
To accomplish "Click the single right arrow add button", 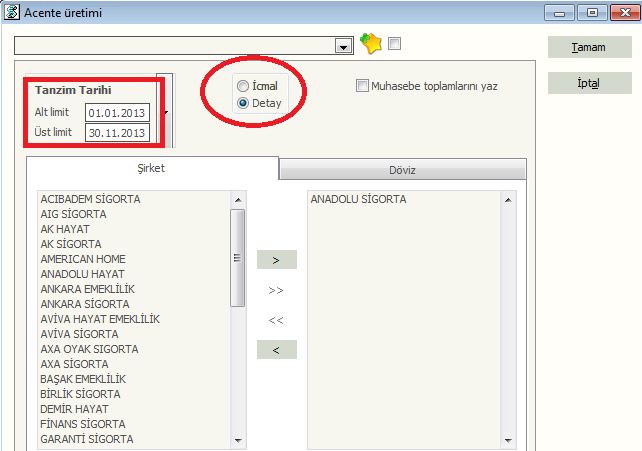I will point(276,260).
